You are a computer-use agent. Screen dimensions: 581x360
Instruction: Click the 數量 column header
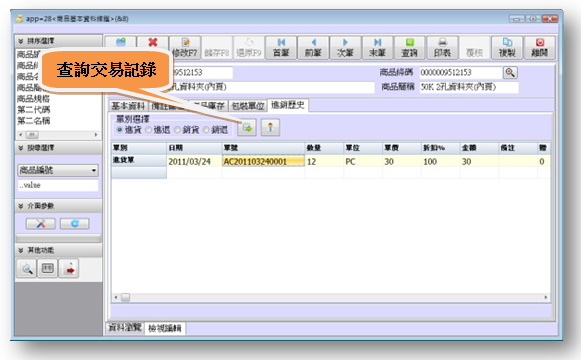(x=324, y=148)
